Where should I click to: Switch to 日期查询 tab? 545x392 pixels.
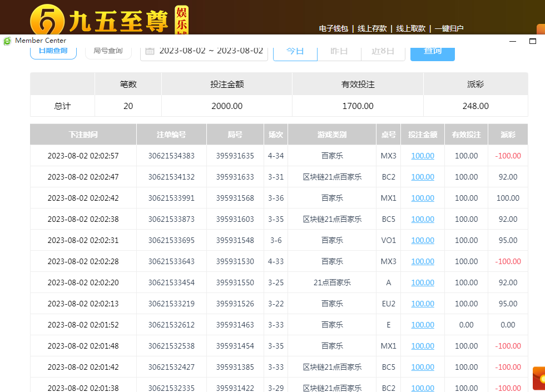click(53, 51)
